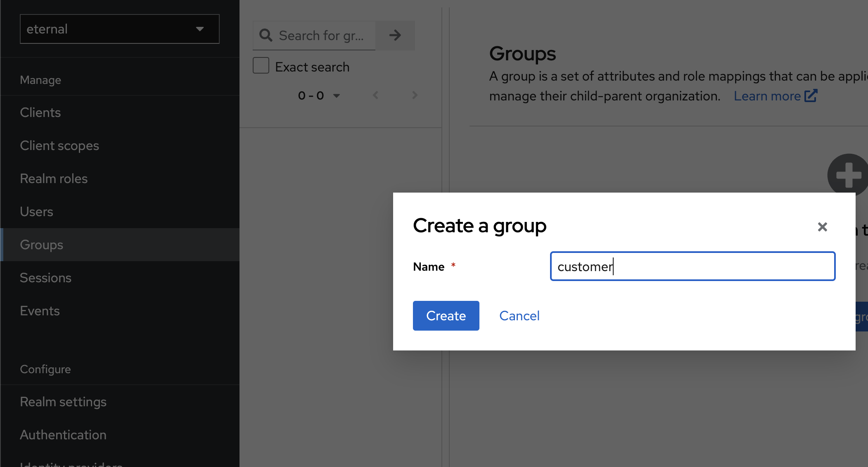Open the eternal realm selector dropdown
868x467 pixels.
[x=119, y=29]
